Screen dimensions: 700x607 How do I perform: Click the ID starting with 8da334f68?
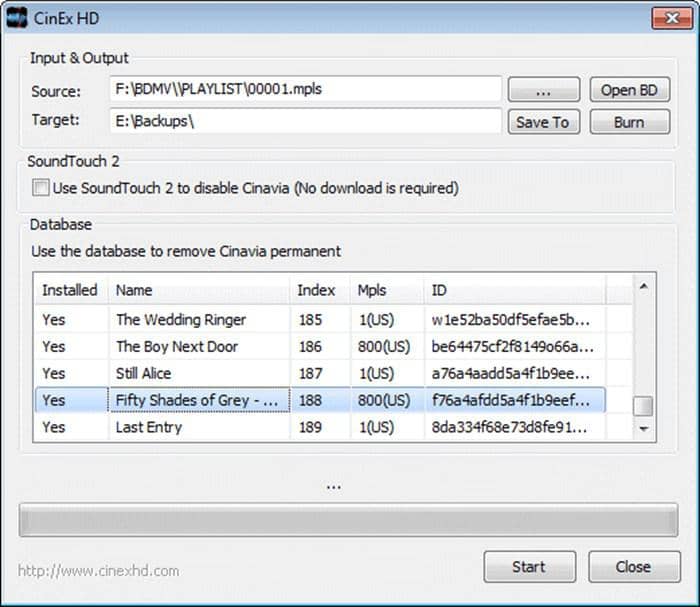coord(509,427)
